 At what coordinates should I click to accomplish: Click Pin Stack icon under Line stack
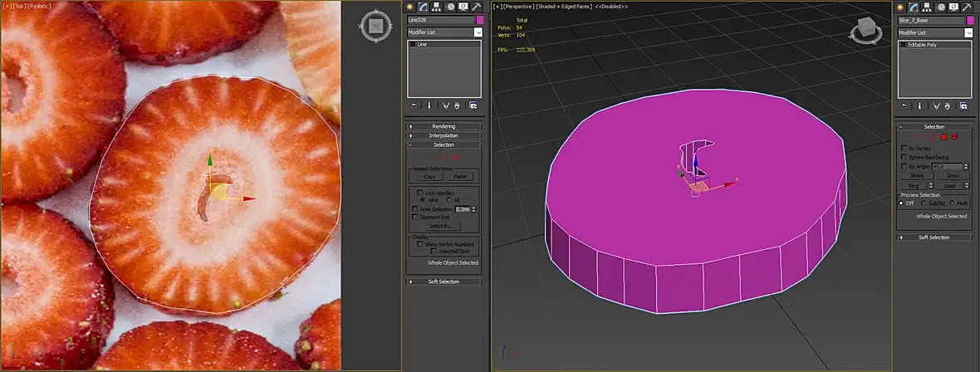(x=414, y=105)
